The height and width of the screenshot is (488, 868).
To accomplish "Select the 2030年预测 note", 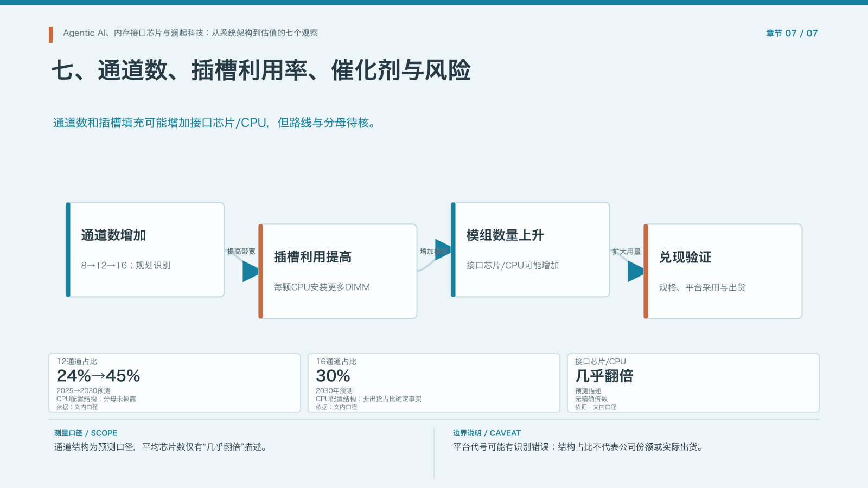I will 334,390.
